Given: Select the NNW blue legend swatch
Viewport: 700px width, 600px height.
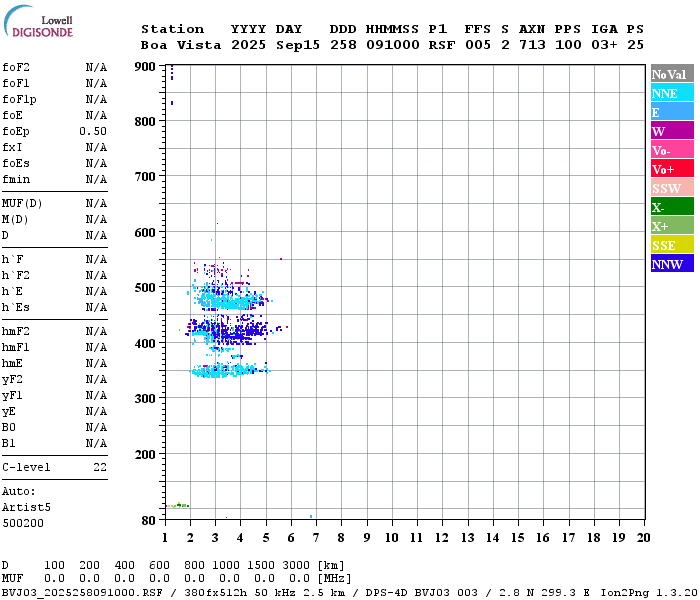Looking at the screenshot, I should 671,264.
